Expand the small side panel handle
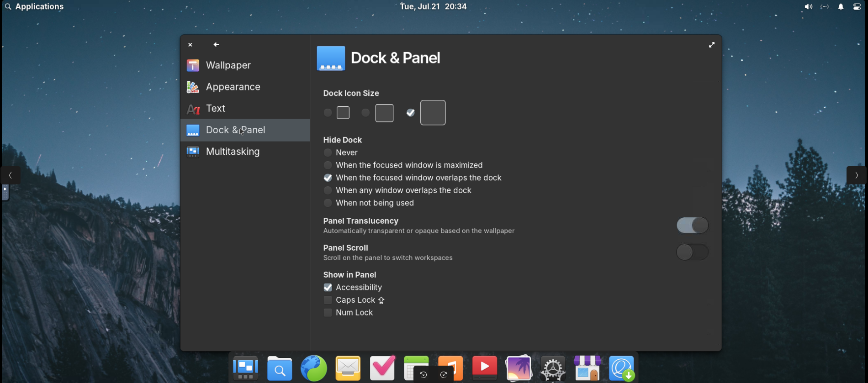The height and width of the screenshot is (383, 868). point(5,192)
